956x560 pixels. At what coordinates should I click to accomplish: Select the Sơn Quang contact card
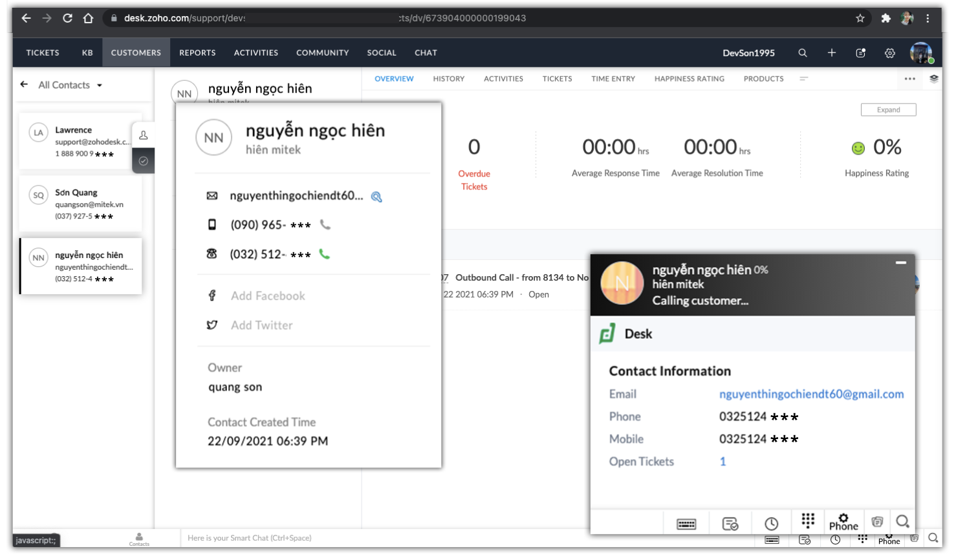(81, 204)
